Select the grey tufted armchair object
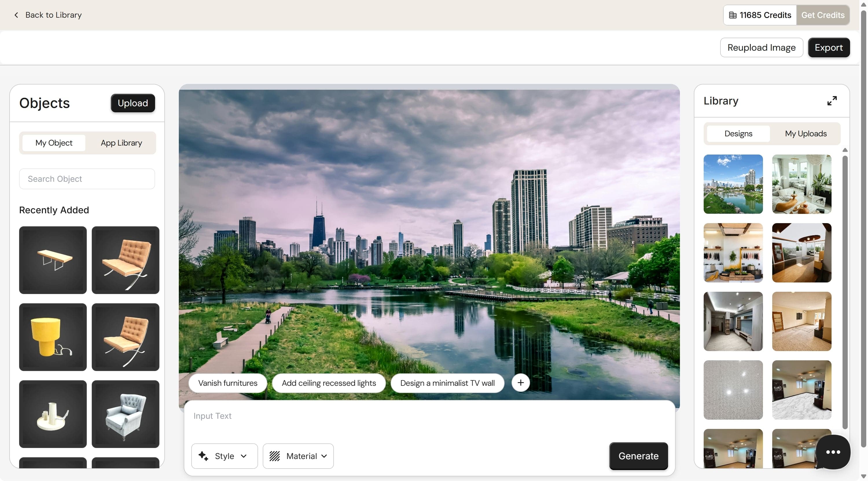The image size is (868, 481). coord(125,414)
